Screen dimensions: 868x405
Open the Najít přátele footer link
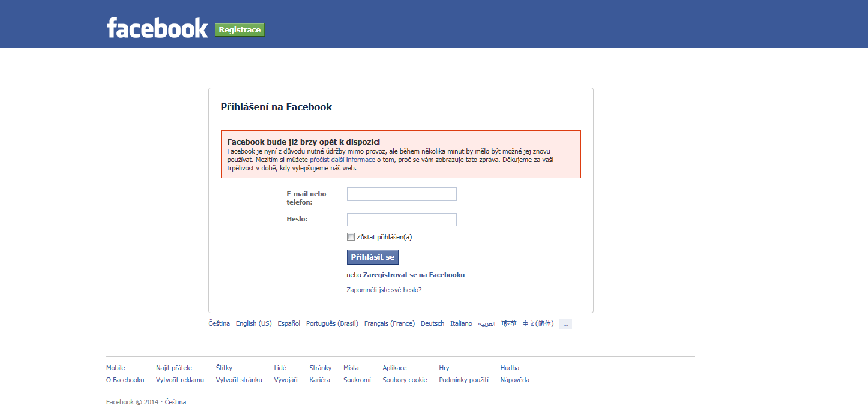click(174, 368)
